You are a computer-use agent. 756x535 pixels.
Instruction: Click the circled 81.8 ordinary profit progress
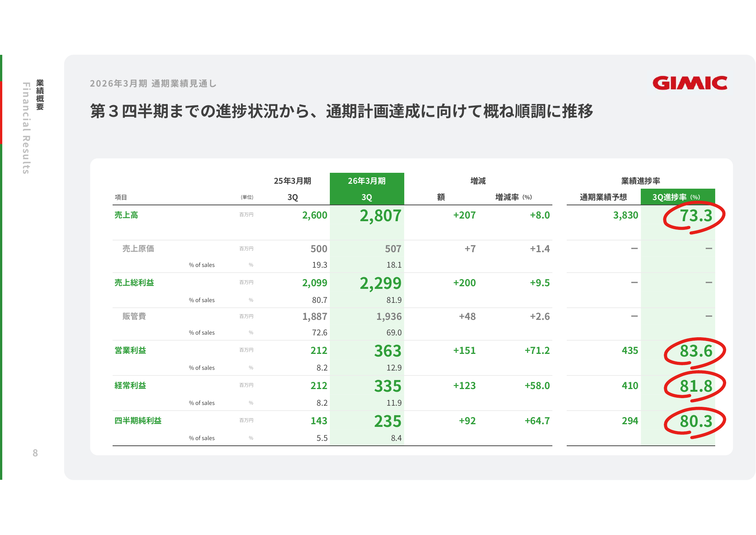click(x=696, y=386)
